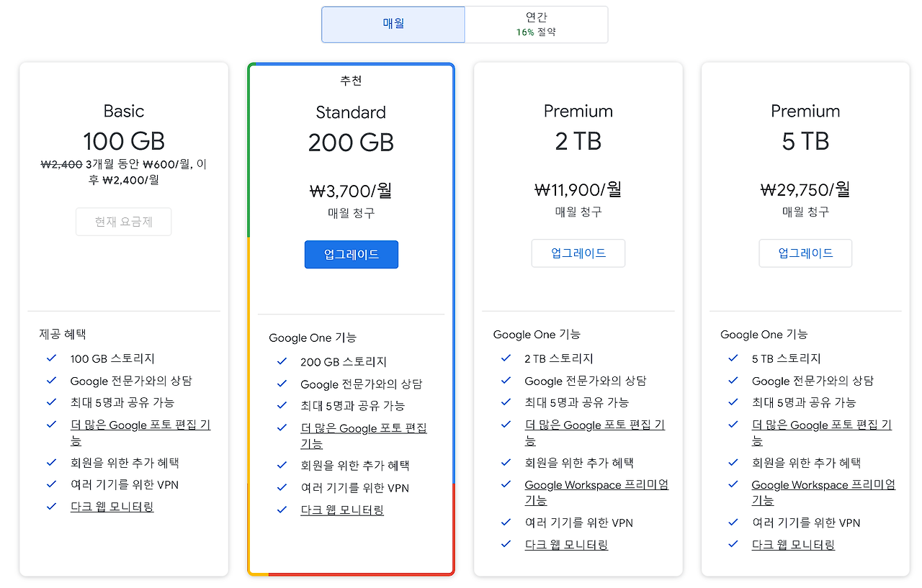Click the checkmark beside 100 GB 스토리지
922x588 pixels.
coord(50,358)
